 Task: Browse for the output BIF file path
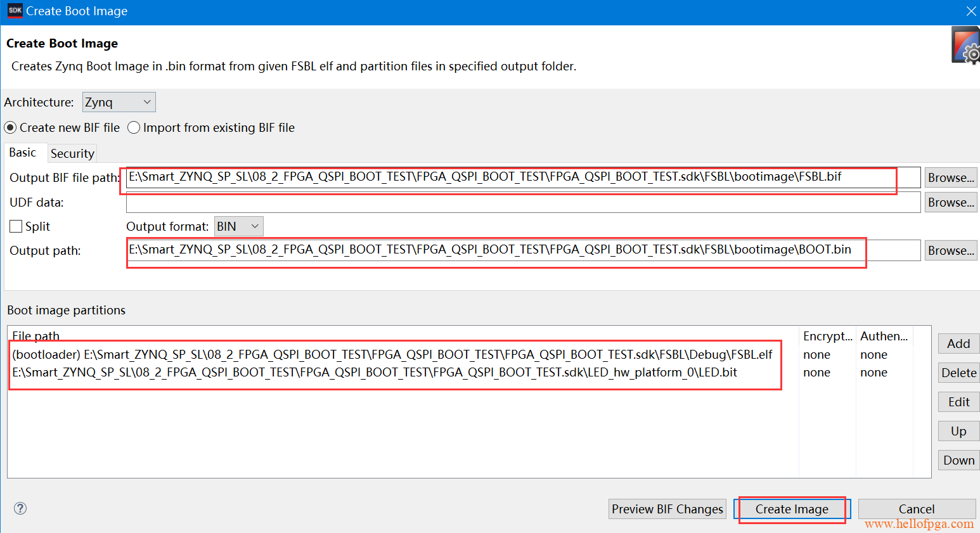click(x=950, y=177)
